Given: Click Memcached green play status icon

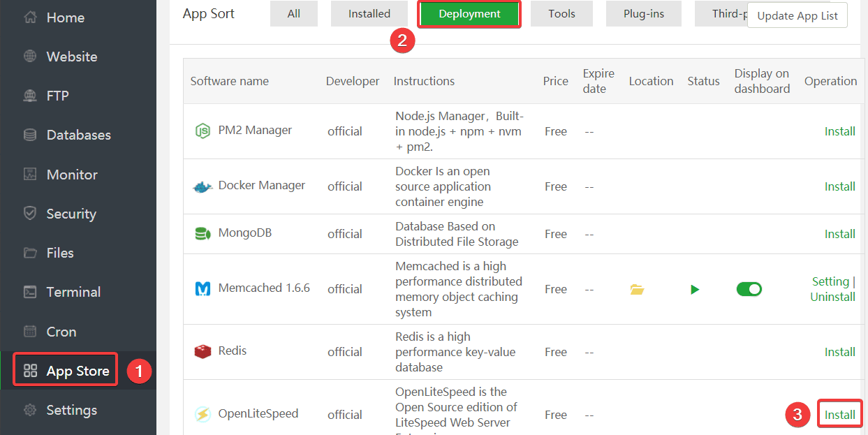Looking at the screenshot, I should point(695,289).
